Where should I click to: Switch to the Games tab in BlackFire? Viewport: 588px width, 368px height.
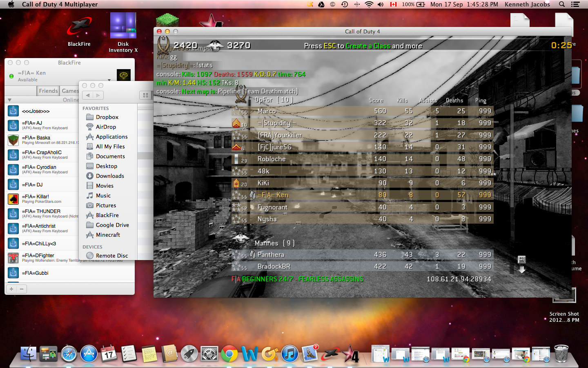[70, 91]
